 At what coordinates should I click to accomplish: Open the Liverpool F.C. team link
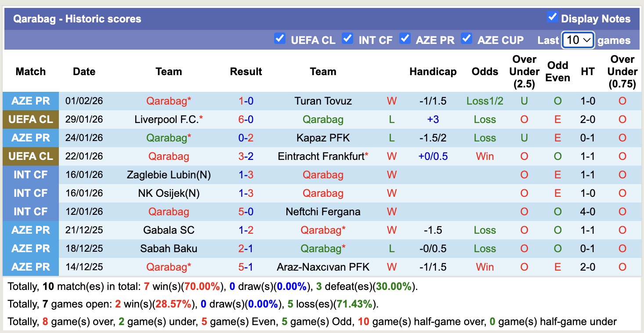166,119
